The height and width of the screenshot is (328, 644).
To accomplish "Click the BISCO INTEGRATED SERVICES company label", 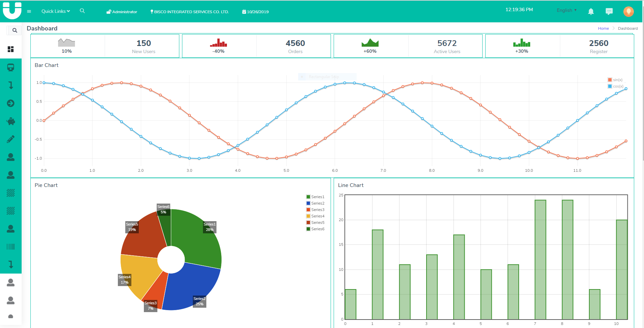I will (x=190, y=12).
